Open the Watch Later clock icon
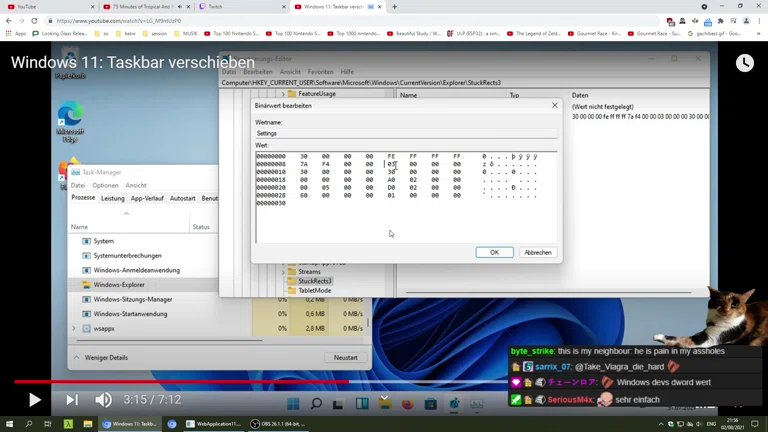The height and width of the screenshot is (432, 768). click(744, 63)
